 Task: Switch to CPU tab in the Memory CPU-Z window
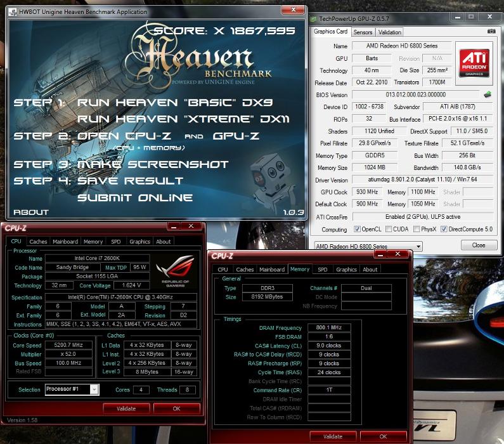(x=223, y=270)
